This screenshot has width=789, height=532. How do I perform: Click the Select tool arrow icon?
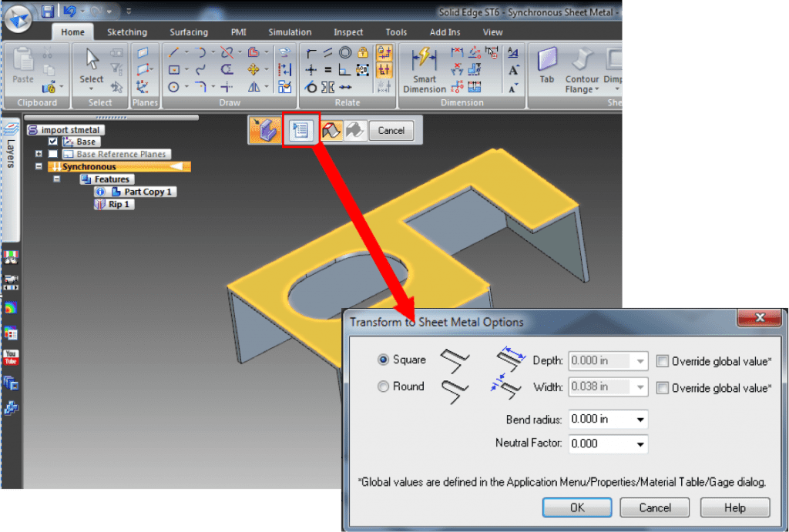click(90, 59)
